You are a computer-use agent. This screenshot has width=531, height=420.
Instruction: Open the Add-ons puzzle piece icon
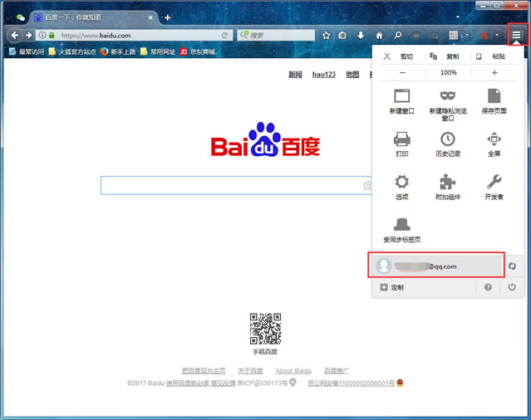coord(448,182)
